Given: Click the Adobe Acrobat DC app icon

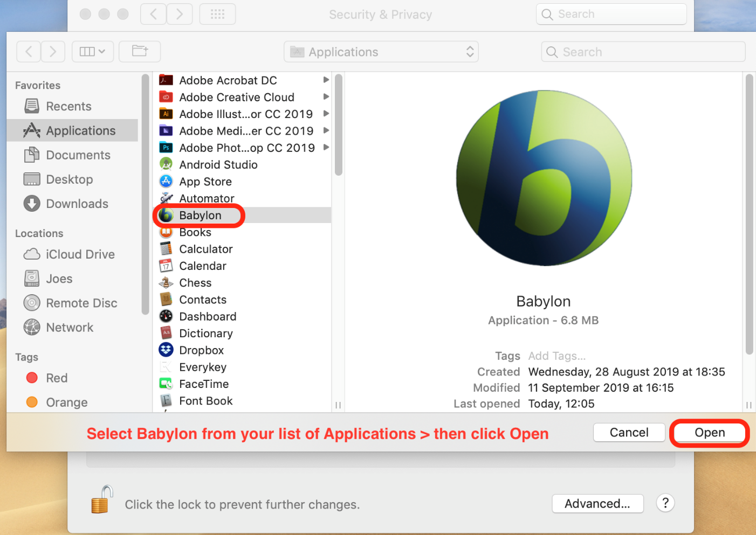Looking at the screenshot, I should [x=166, y=80].
